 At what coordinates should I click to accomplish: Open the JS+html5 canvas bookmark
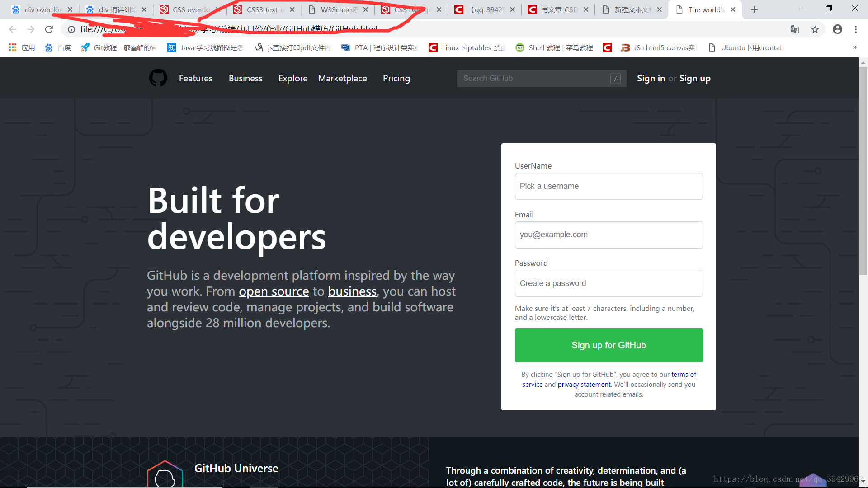(659, 47)
